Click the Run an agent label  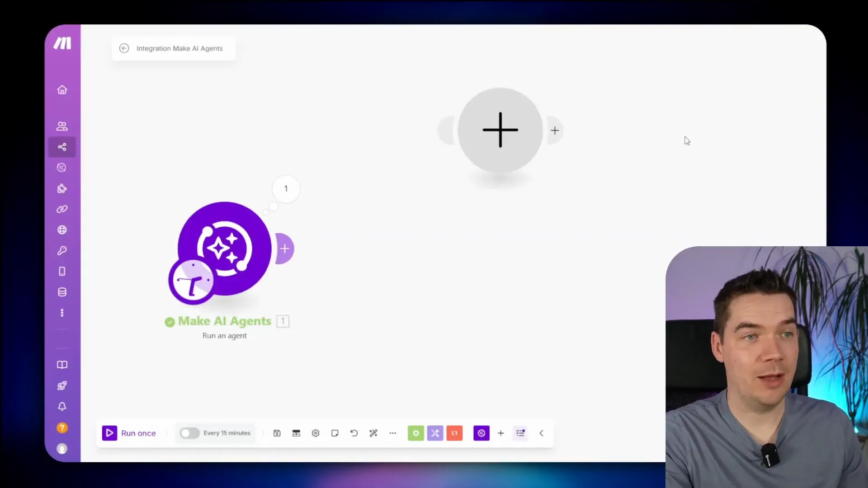coord(225,336)
